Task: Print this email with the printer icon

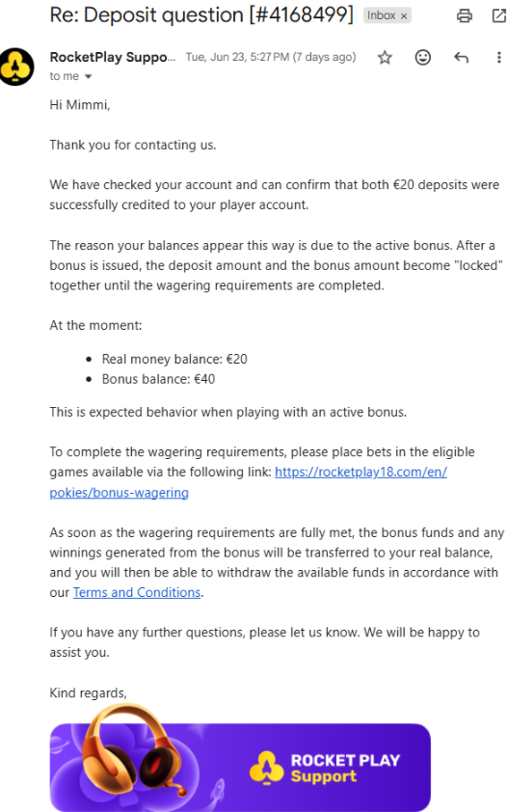Action: tap(464, 16)
